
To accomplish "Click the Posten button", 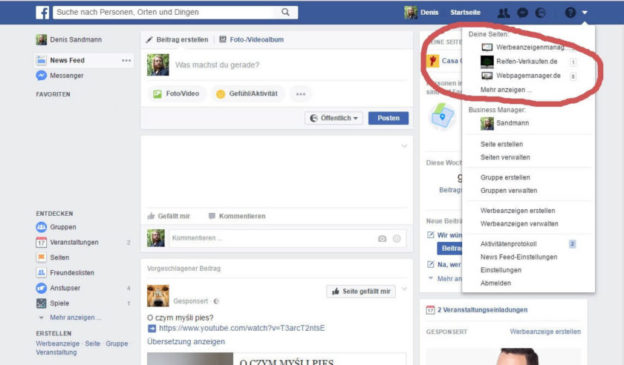I will click(388, 118).
